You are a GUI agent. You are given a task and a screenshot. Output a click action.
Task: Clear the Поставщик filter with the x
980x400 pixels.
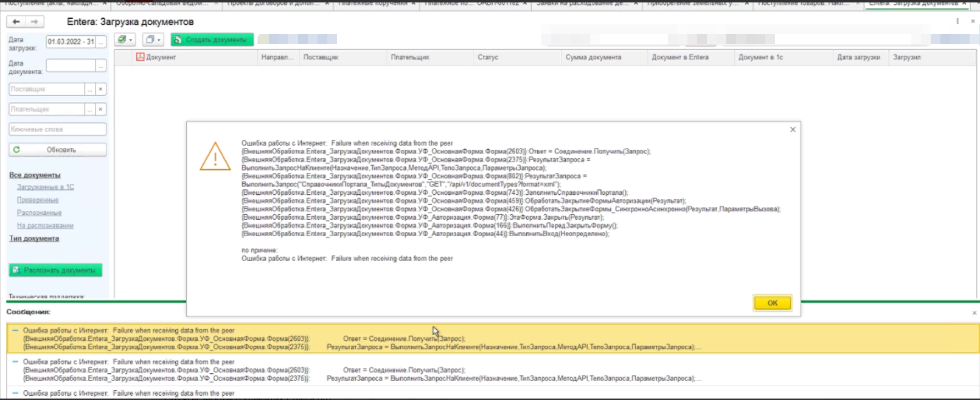coord(101,89)
